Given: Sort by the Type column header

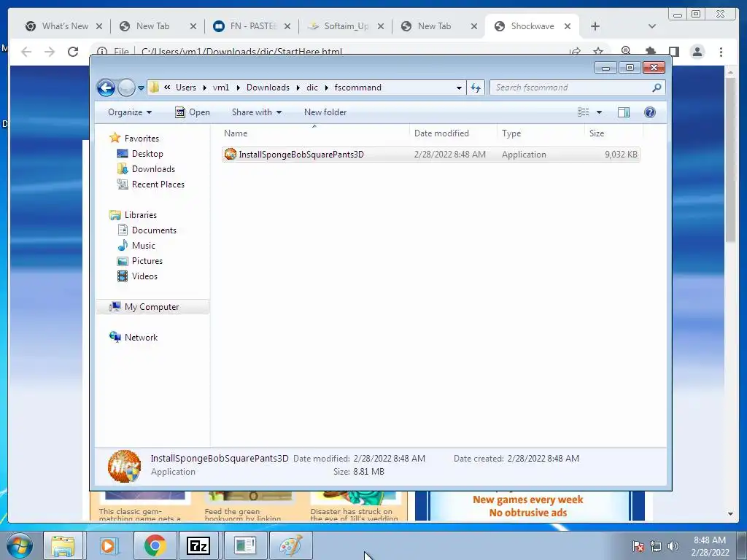Looking at the screenshot, I should click(x=541, y=133).
